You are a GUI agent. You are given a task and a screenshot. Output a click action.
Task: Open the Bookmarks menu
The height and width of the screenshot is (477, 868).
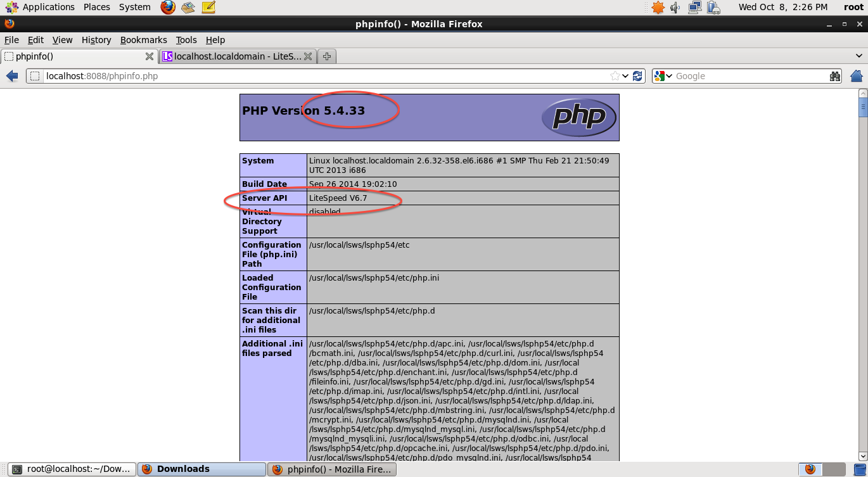[144, 40]
